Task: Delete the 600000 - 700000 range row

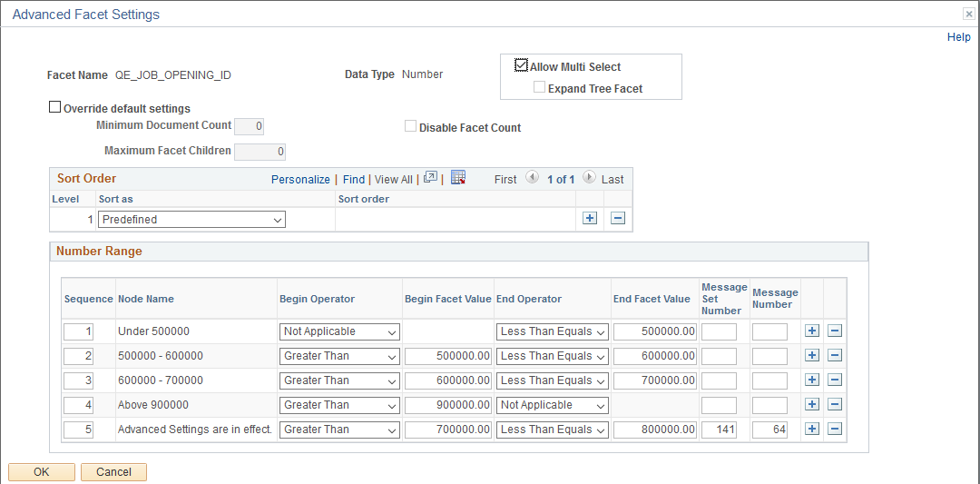Action: tap(835, 380)
